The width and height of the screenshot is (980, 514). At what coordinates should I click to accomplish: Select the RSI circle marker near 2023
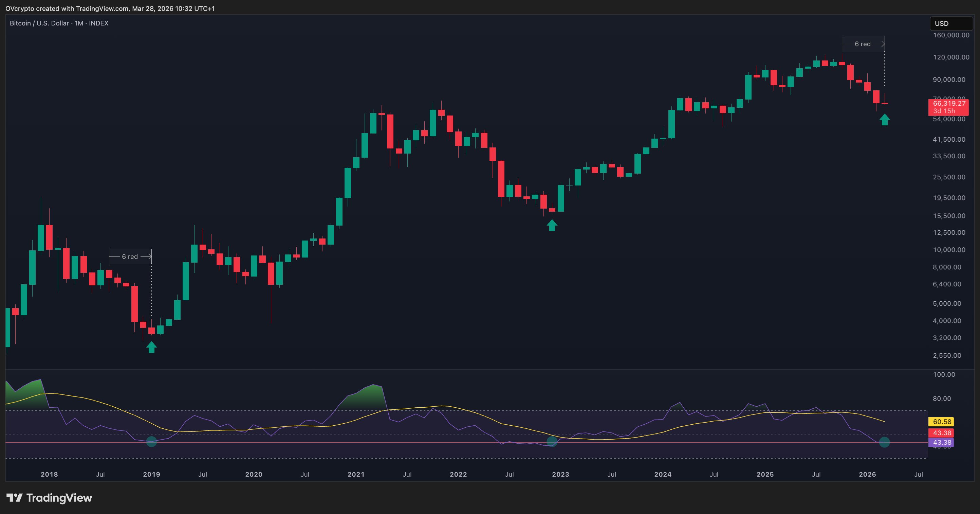click(552, 442)
